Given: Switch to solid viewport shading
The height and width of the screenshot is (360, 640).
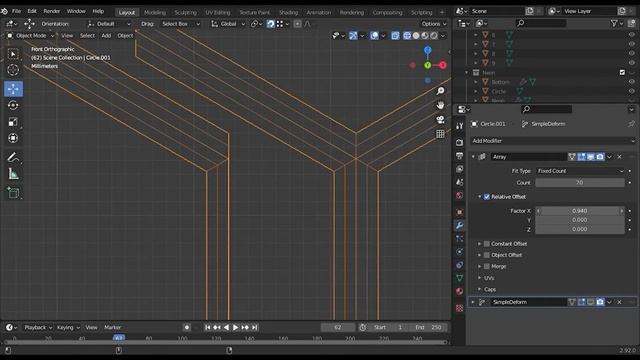Looking at the screenshot, I should [416, 36].
